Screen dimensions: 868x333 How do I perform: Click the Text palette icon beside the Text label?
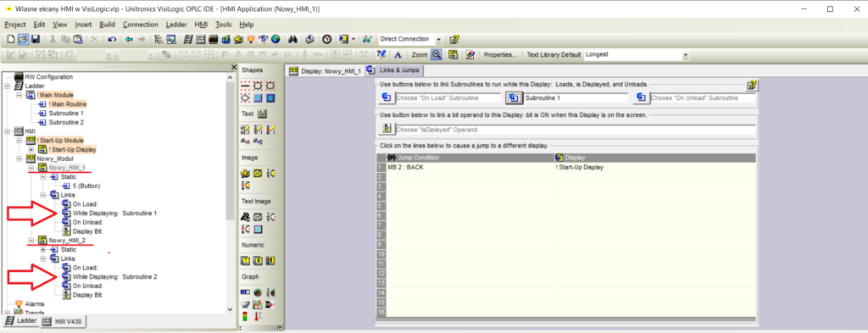(x=263, y=114)
